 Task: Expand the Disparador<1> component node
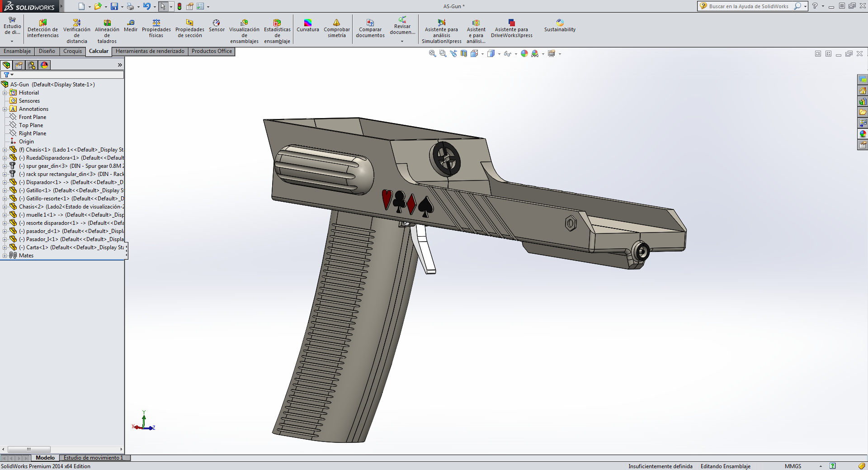tap(5, 182)
